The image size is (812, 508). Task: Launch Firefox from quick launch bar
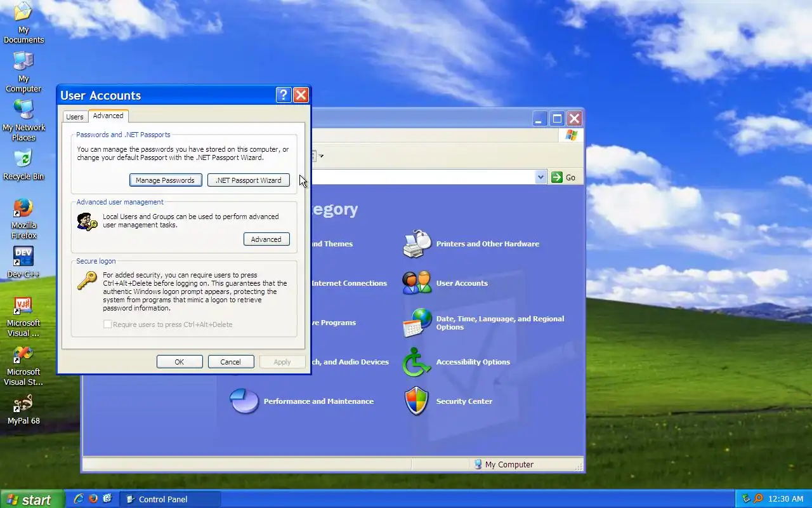point(93,499)
